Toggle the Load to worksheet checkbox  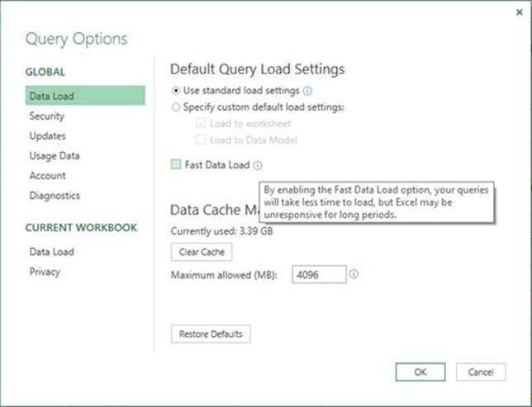click(201, 124)
